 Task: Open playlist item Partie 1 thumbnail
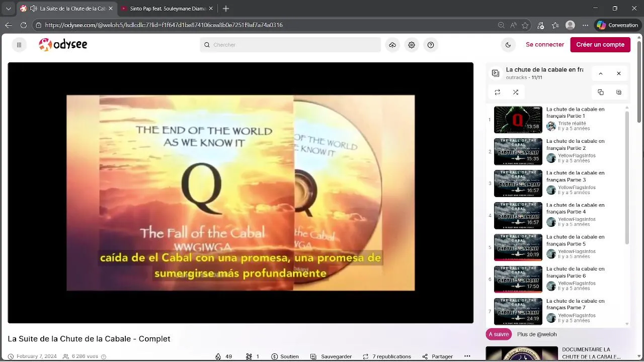coord(518,120)
